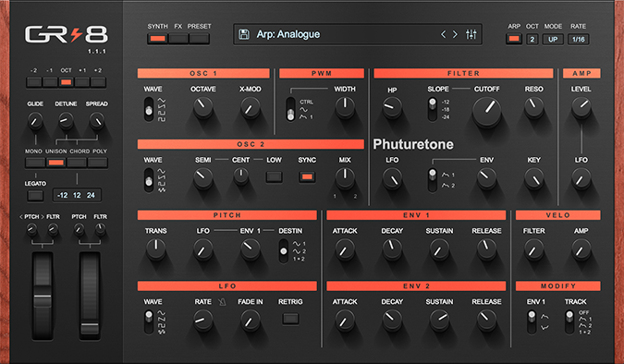The height and width of the screenshot is (364, 624).
Task: Click the pitch DESTIN selector switch
Action: 284,251
